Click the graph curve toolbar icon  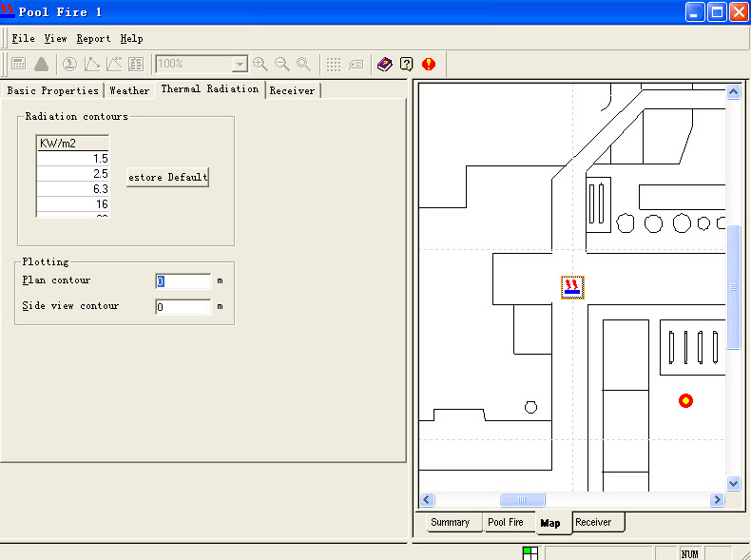pyautogui.click(x=92, y=65)
